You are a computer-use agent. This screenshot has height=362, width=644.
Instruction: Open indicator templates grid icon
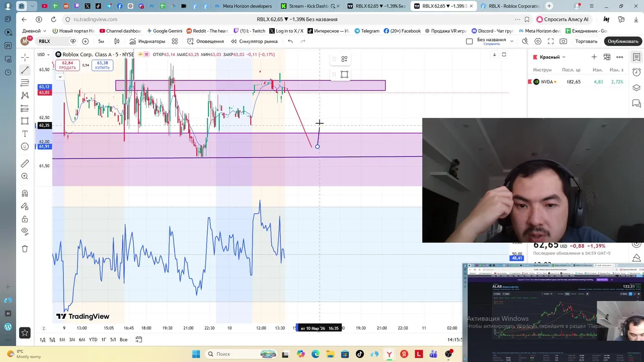[x=175, y=41]
